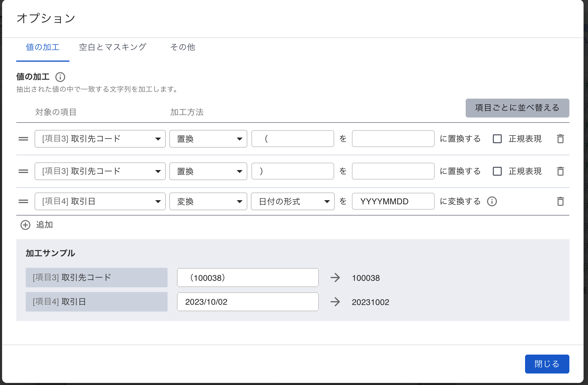588x385 pixels.
Task: Enable 正規表現 checkbox in first row
Action: [497, 139]
